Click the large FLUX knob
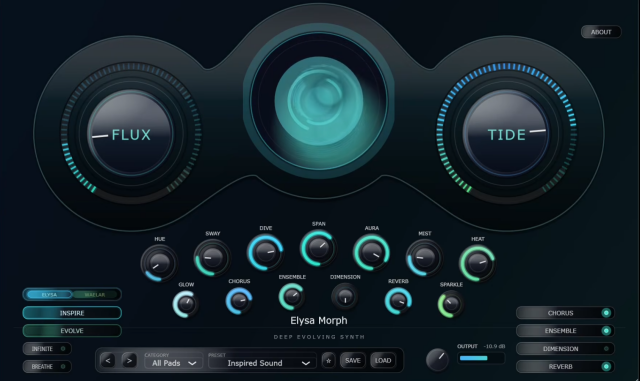Image resolution: width=640 pixels, height=381 pixels. point(130,133)
